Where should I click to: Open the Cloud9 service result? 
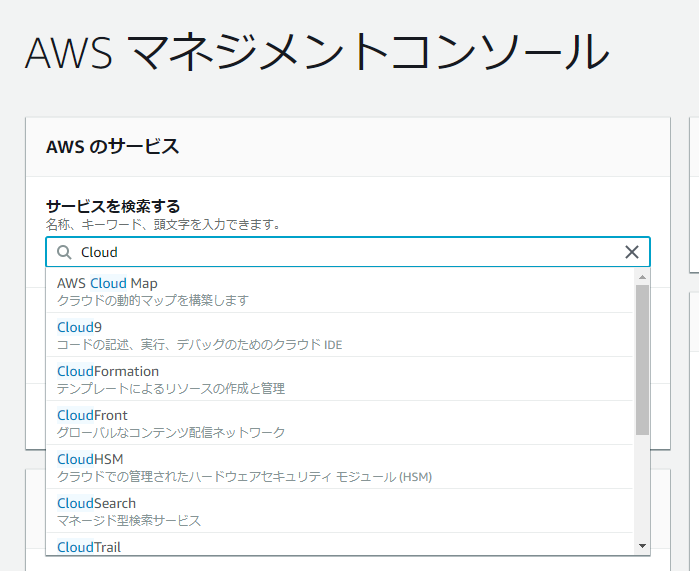340,335
